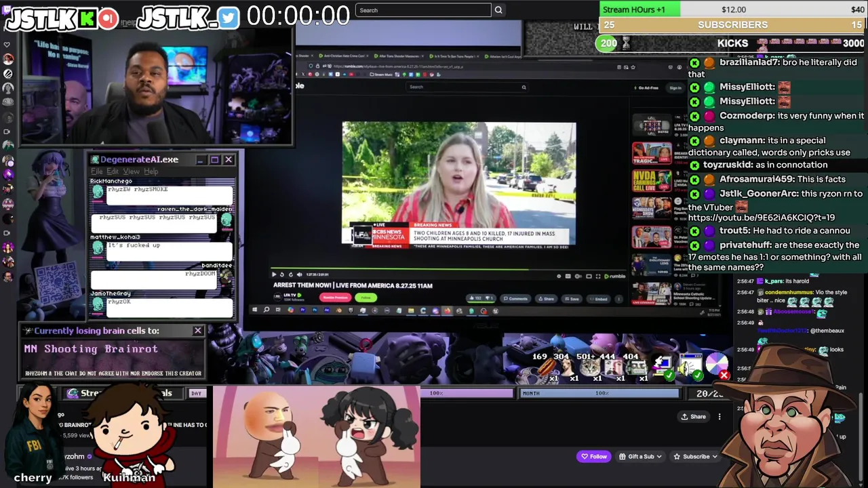Open Rumble player settings gear
This screenshot has height=488, width=868.
click(x=559, y=276)
